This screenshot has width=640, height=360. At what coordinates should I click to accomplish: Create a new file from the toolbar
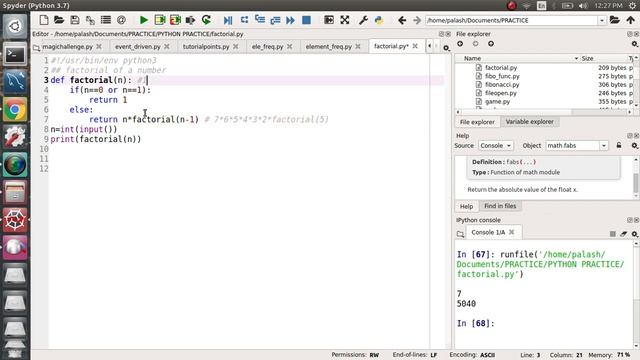(x=44, y=20)
